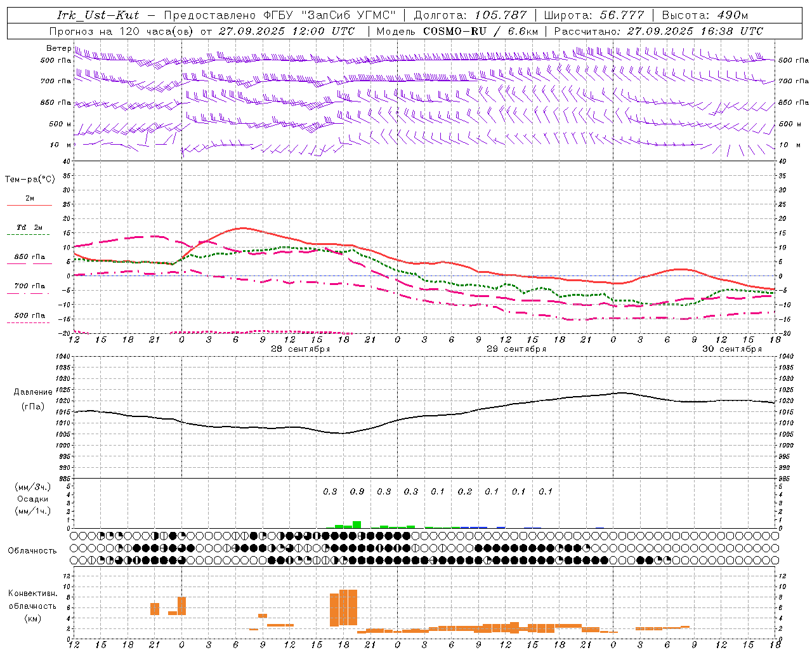This screenshot has height=650, width=812.
Task: Click the black pressure curve at its minimum
Action: click(343, 434)
